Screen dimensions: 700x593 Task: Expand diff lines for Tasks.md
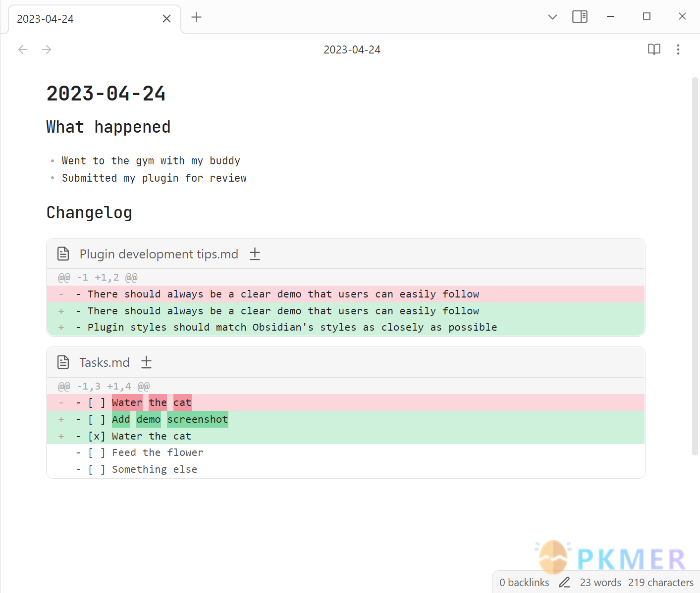click(146, 362)
